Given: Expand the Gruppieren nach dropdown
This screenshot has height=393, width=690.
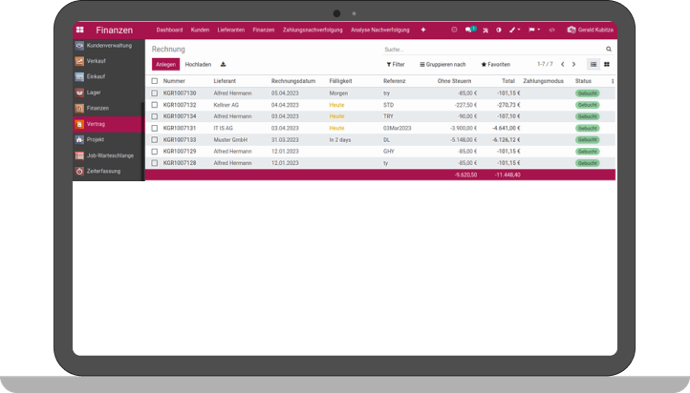Looking at the screenshot, I should click(443, 65).
